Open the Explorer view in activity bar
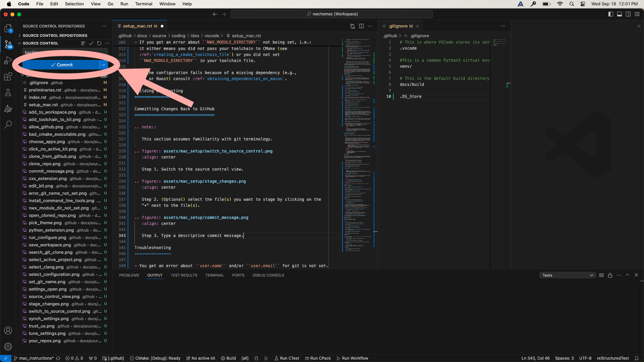 point(8,28)
